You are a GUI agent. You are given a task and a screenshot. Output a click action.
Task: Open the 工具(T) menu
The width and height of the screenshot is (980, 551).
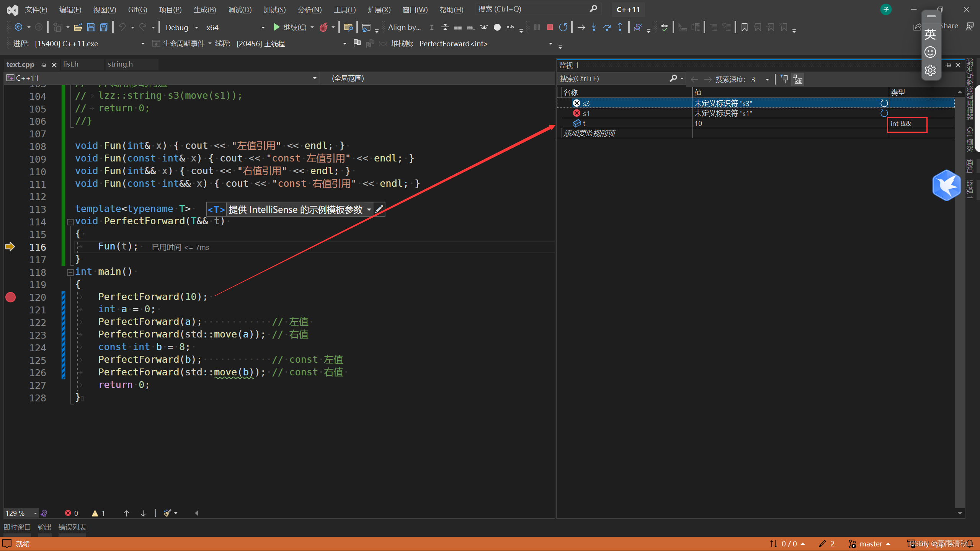(x=345, y=10)
